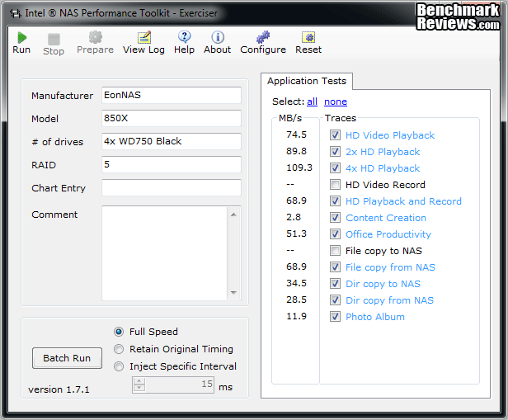Click the Batch Run button
508x420 pixels.
tap(67, 358)
